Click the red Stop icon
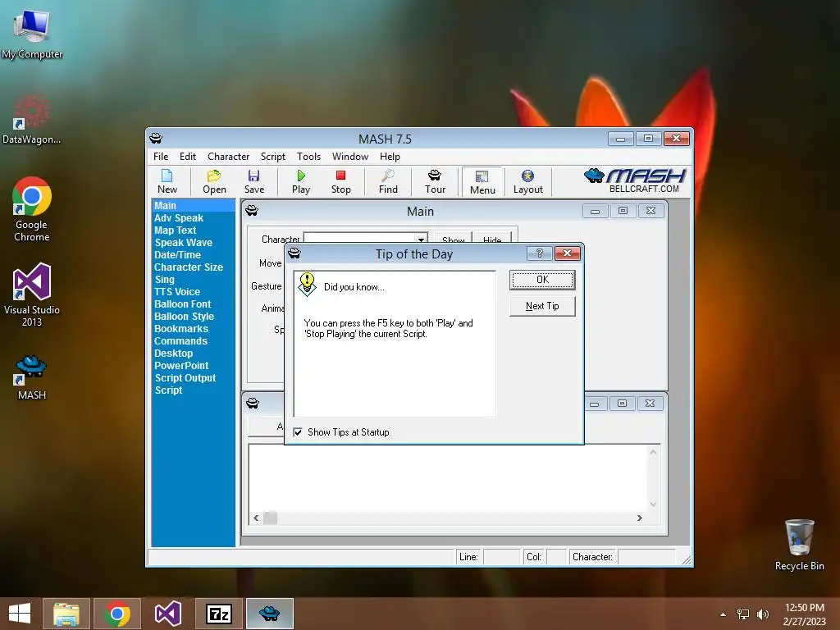Screen dimensions: 840x630 pyautogui.click(x=340, y=181)
